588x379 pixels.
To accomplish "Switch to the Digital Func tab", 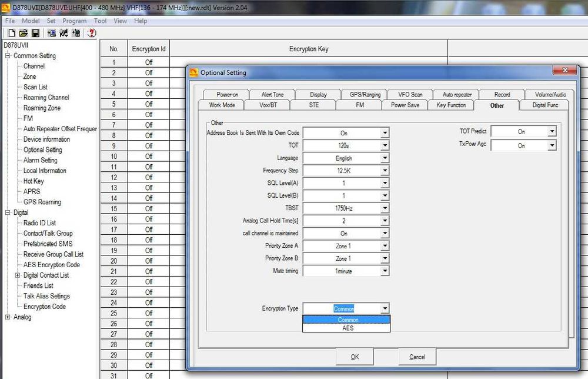I will [x=545, y=105].
